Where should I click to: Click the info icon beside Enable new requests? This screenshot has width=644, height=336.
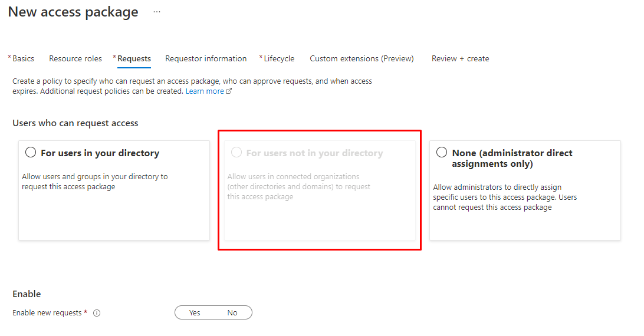point(97,313)
